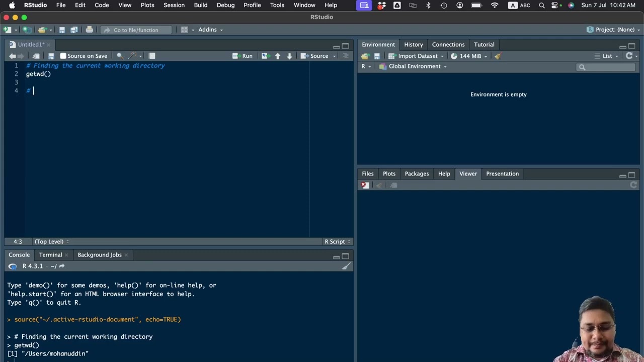Expand recent files dropdown beside open folder
644x362 pixels.
tap(51, 30)
